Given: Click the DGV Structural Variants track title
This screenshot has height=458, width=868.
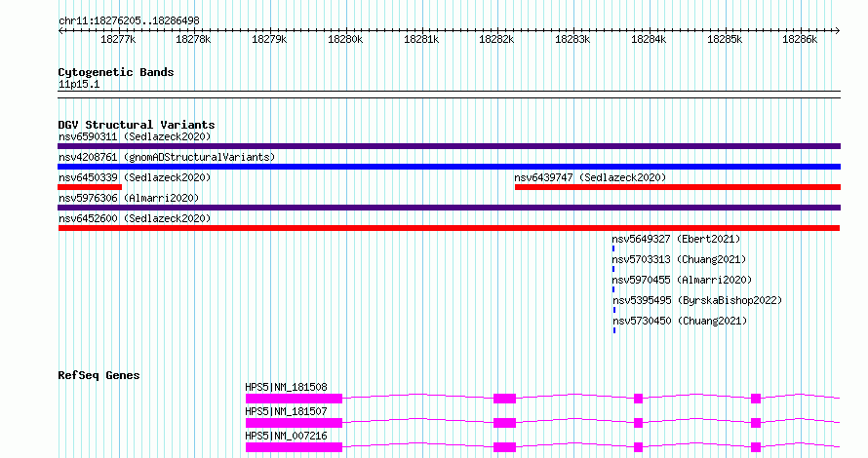Looking at the screenshot, I should (x=137, y=125).
